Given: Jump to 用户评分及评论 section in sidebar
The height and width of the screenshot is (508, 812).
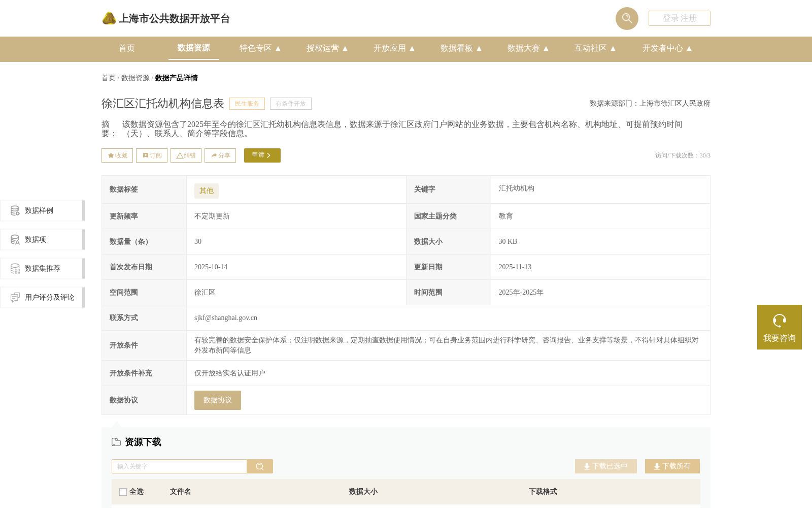Looking at the screenshot, I should pos(42,298).
